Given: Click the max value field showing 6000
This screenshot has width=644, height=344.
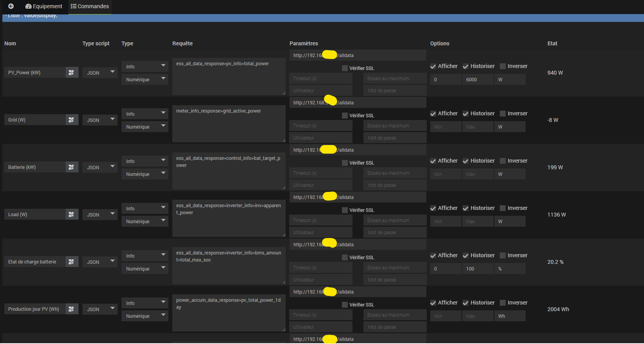Looking at the screenshot, I should 477,80.
